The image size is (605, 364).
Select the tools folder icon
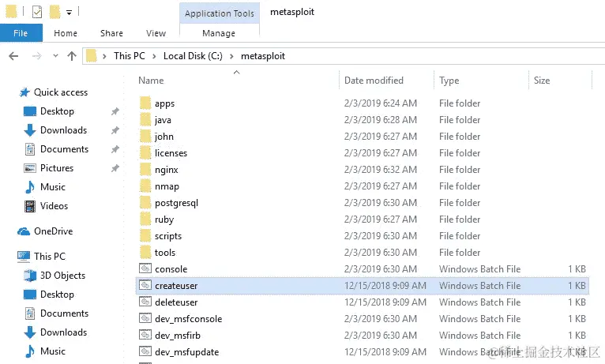(x=145, y=252)
